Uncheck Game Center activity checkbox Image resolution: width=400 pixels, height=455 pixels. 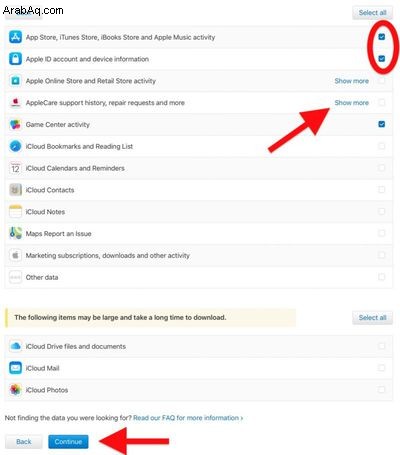point(382,124)
